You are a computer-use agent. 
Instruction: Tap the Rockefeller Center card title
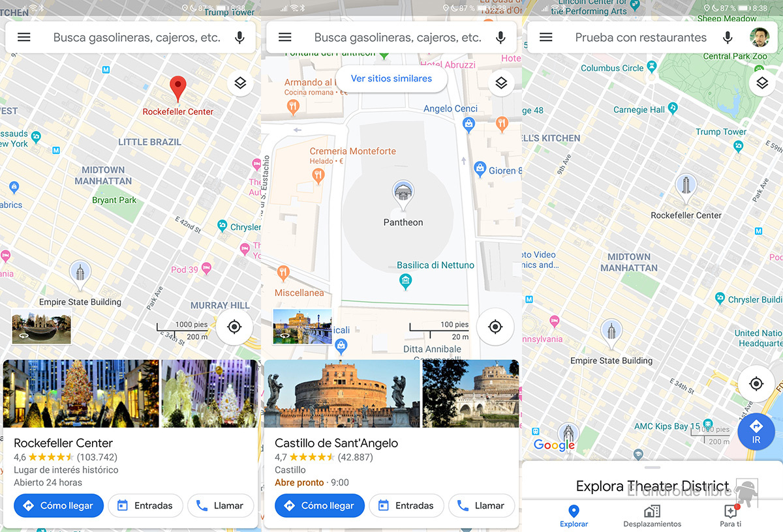pyautogui.click(x=63, y=443)
